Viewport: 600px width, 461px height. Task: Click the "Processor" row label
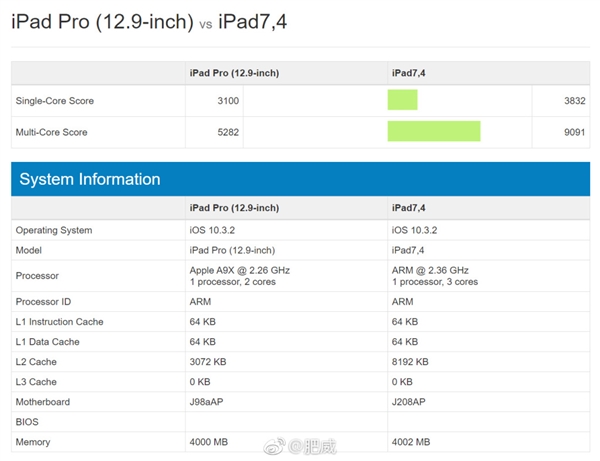point(37,276)
